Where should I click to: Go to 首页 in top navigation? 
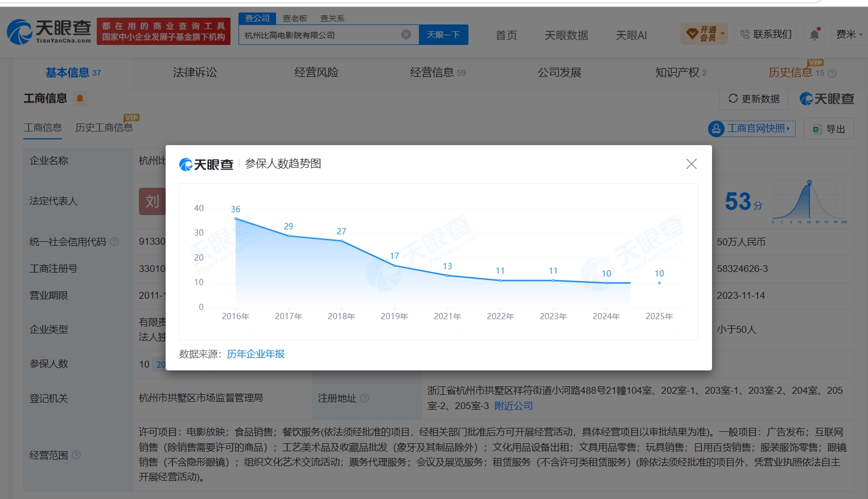pos(506,35)
